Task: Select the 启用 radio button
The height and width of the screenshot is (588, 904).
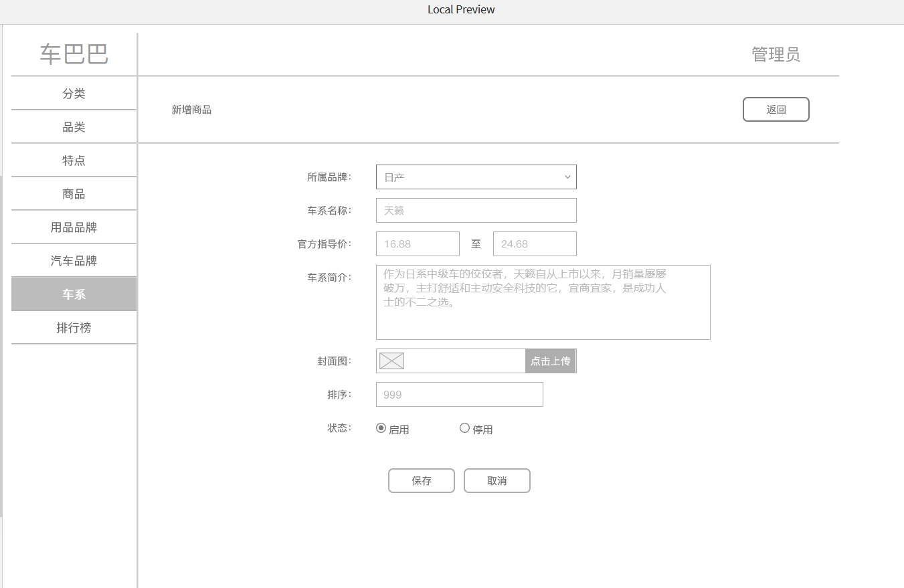Action: [x=381, y=428]
